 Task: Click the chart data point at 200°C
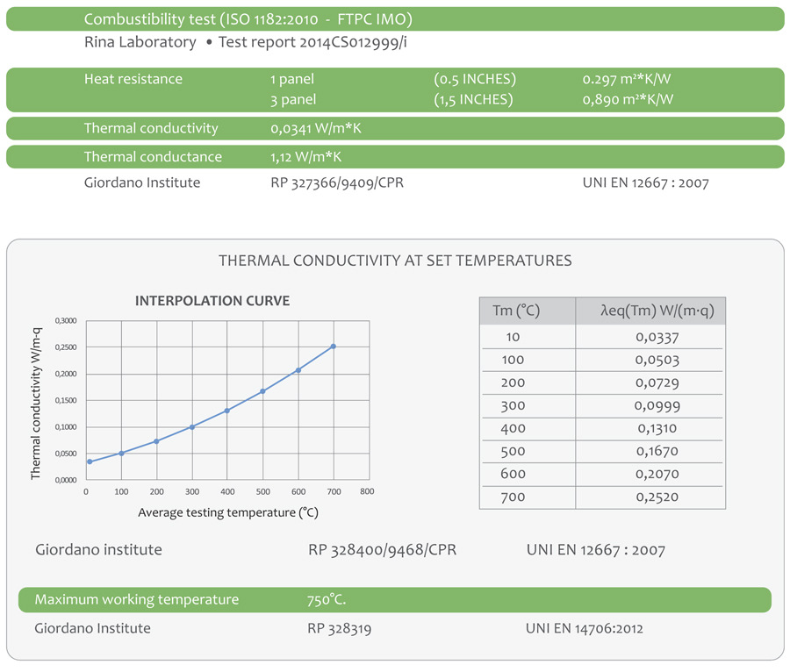coord(157,441)
